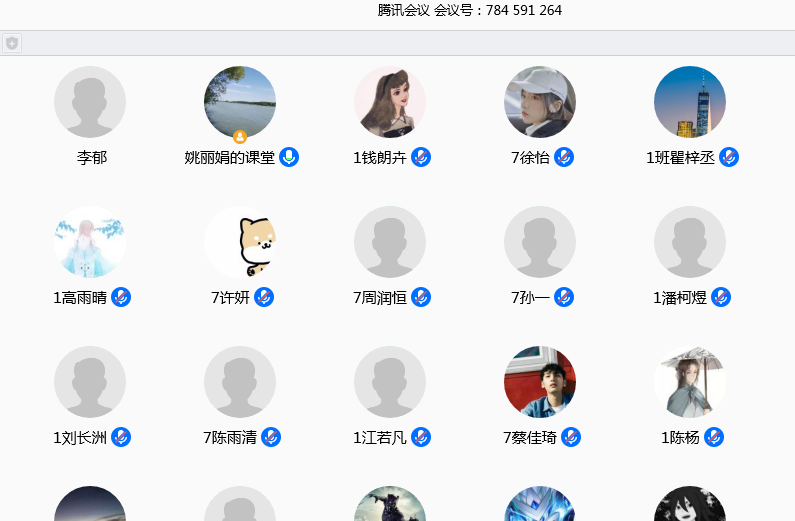
Task: Open 1高雨晴's light blue anime avatar
Action: tap(90, 242)
